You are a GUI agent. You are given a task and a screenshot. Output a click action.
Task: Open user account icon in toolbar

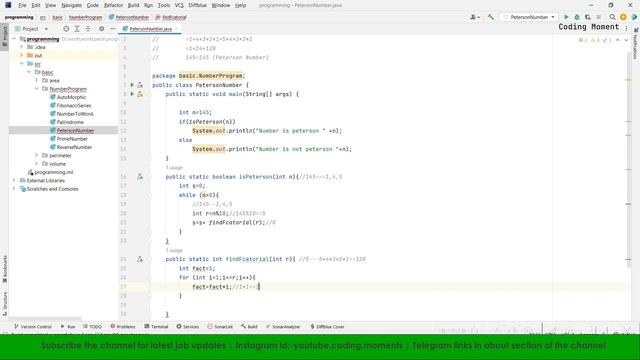pyautogui.click(x=474, y=17)
